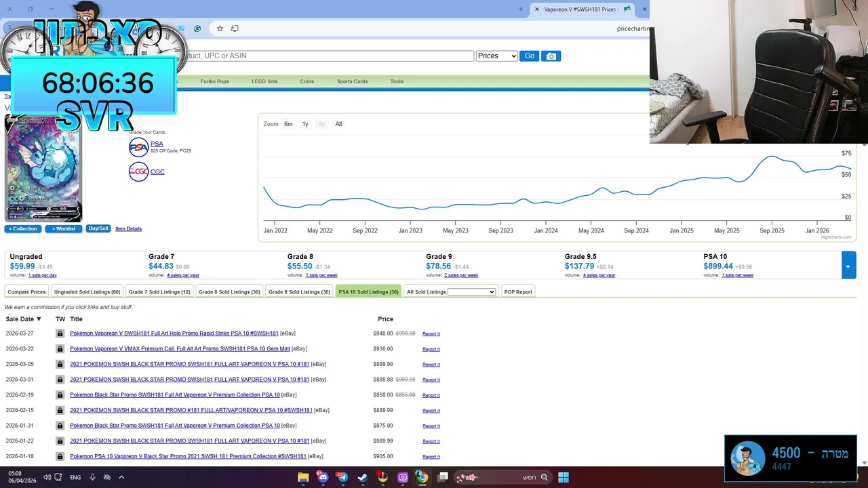The height and width of the screenshot is (488, 868).
Task: Switch to Grade 9 Sold Listings tab
Action: [299, 291]
